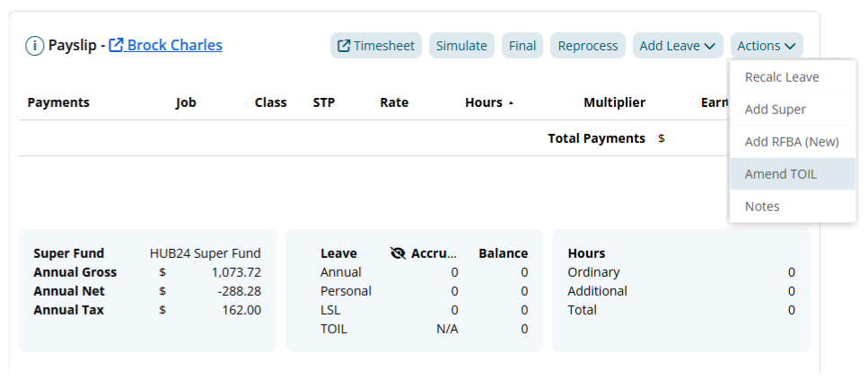Expand the Add Leave dropdown
This screenshot has height=381, width=868.
[x=677, y=46]
